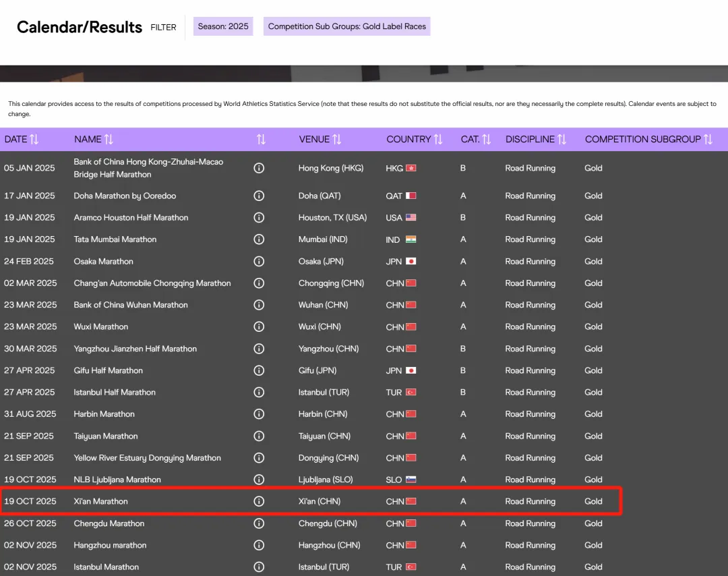Sort by Cat. column arrows

click(487, 140)
